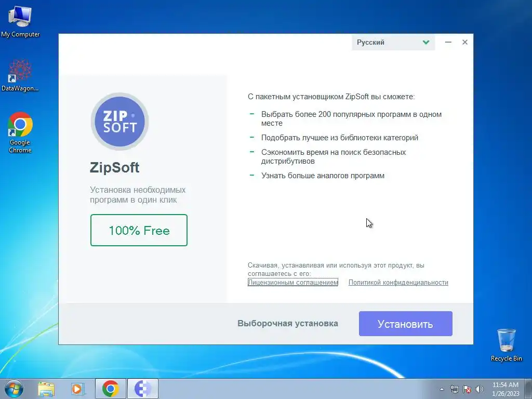Click text 'Узнать больше аналогов программ'

point(323,176)
